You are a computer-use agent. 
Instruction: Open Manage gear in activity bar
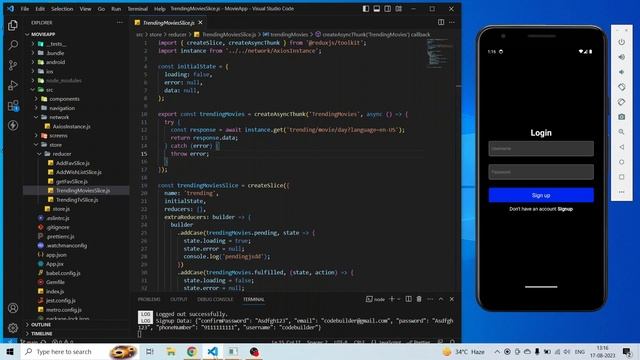(13, 328)
